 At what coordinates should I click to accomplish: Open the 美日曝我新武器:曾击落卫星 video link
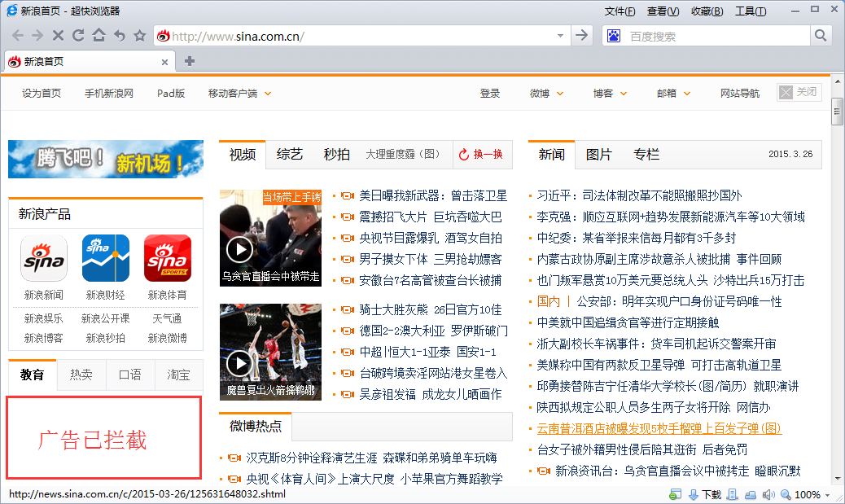point(433,195)
